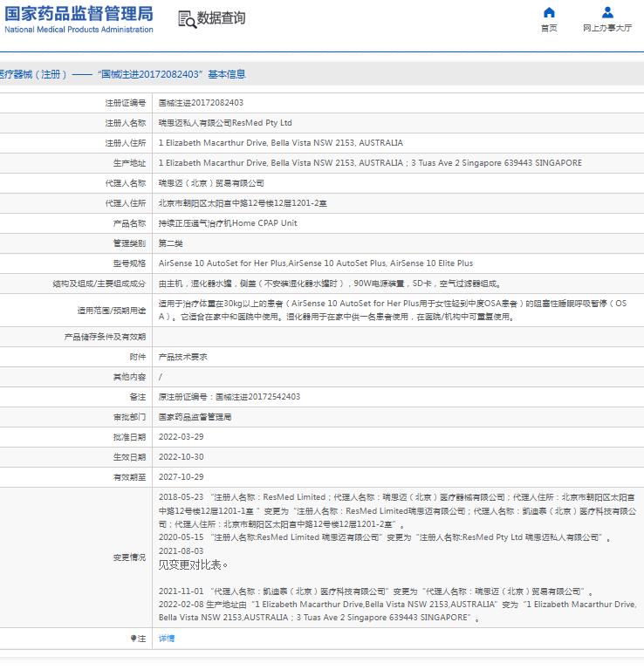644x670 pixels.
Task: Click the 2021-08-03 change date
Action: [182, 551]
